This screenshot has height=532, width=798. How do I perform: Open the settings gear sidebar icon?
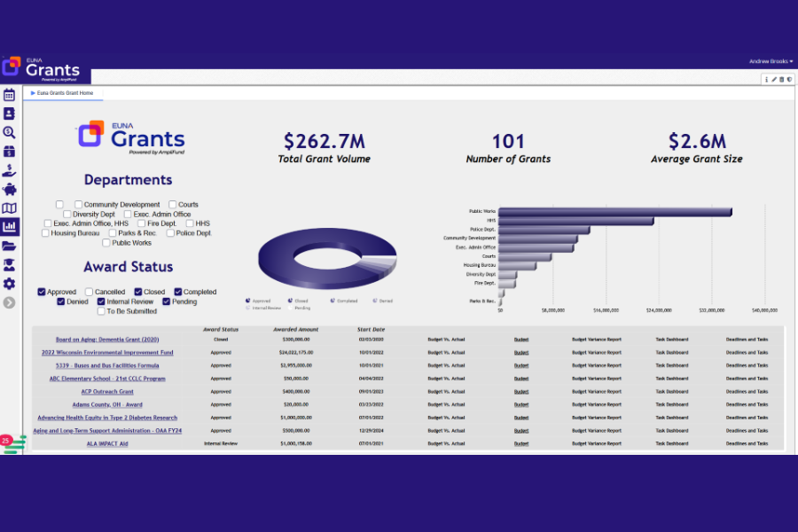coord(9,284)
